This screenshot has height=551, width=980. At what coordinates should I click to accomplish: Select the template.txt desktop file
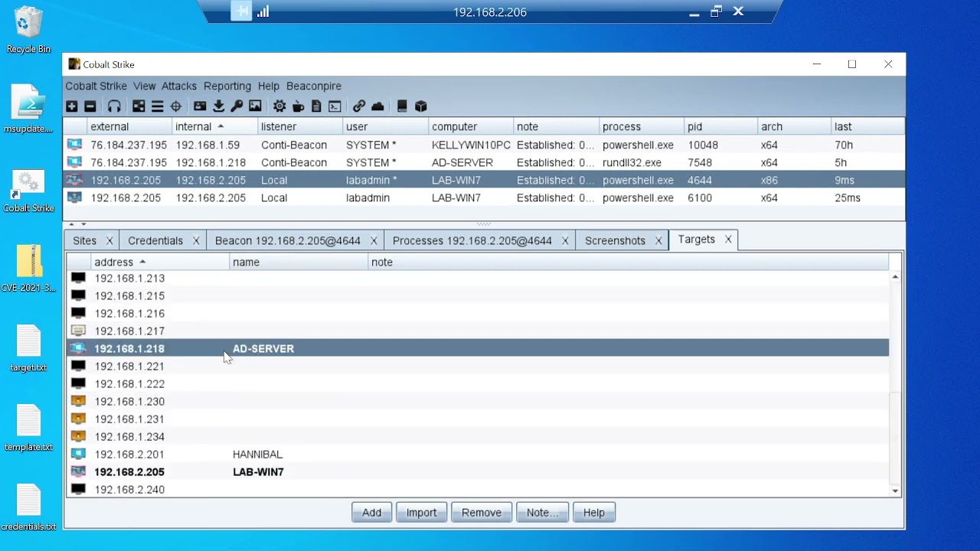coord(28,428)
